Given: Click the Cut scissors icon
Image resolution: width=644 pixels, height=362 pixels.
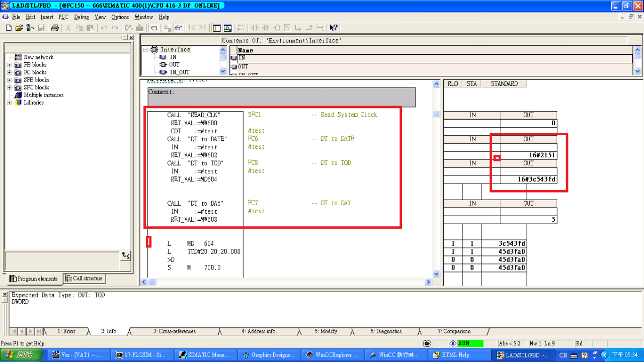Looking at the screenshot, I should tap(68, 28).
